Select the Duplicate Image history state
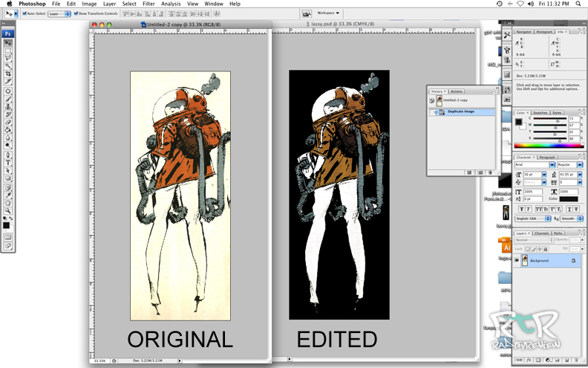Screen dimensions: 588x368 point(460,112)
